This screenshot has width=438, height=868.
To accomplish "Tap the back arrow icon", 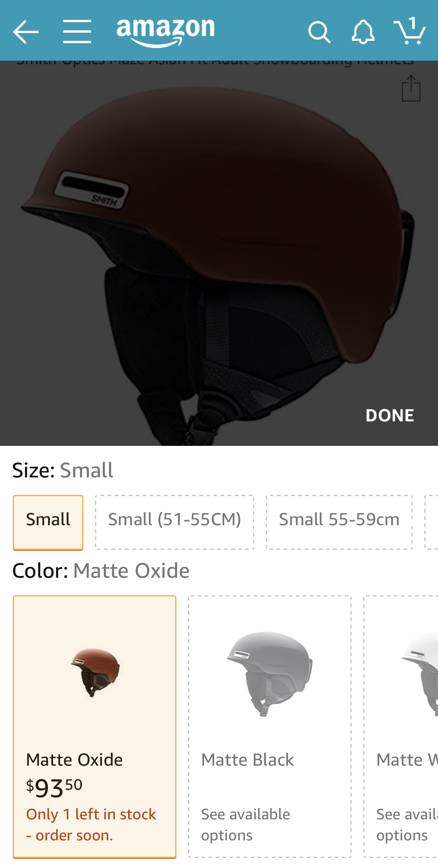I will (26, 32).
